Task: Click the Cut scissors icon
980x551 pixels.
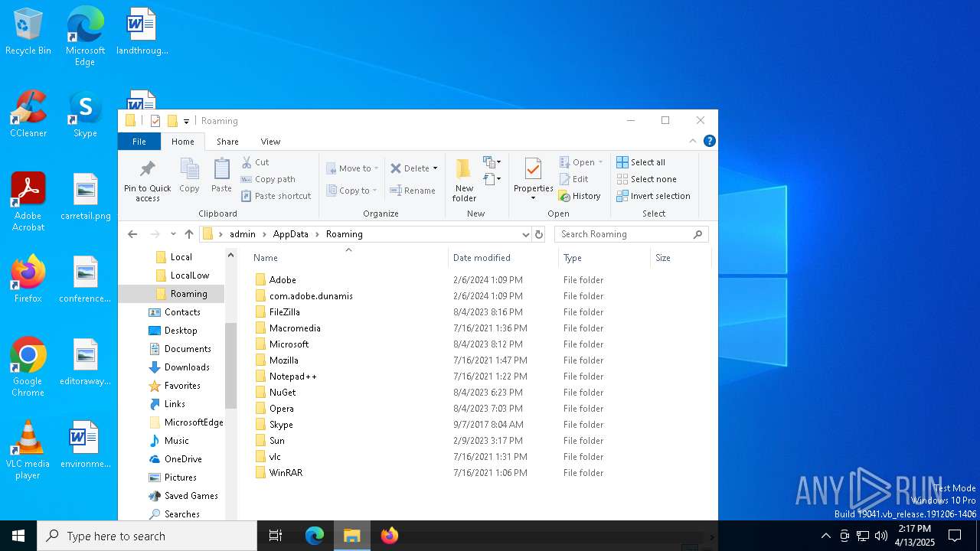Action: (247, 162)
